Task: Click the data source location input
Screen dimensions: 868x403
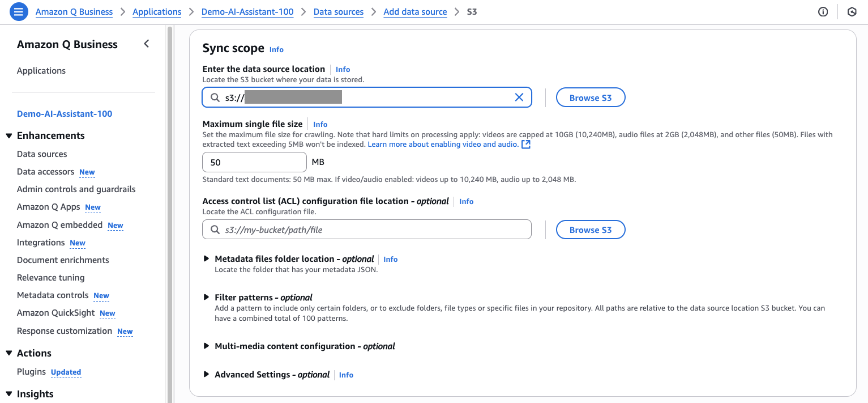Action: pyautogui.click(x=367, y=97)
